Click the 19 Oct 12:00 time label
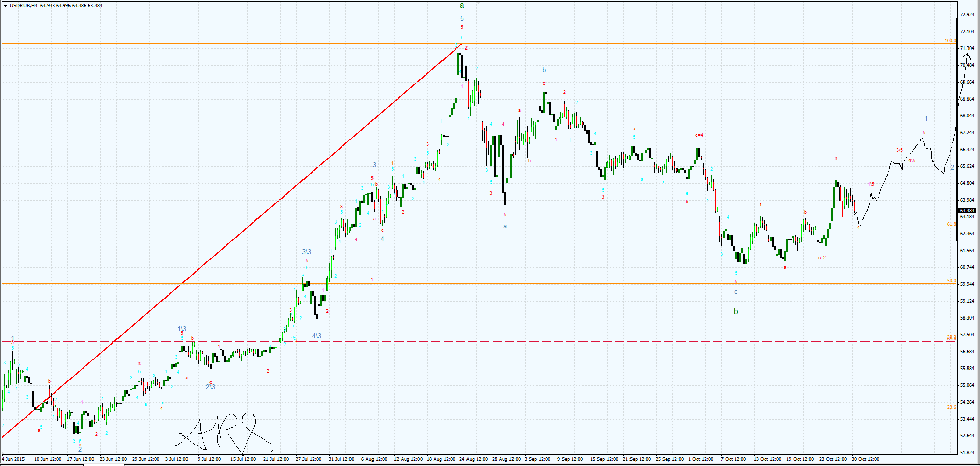980x466 pixels. [x=800, y=459]
